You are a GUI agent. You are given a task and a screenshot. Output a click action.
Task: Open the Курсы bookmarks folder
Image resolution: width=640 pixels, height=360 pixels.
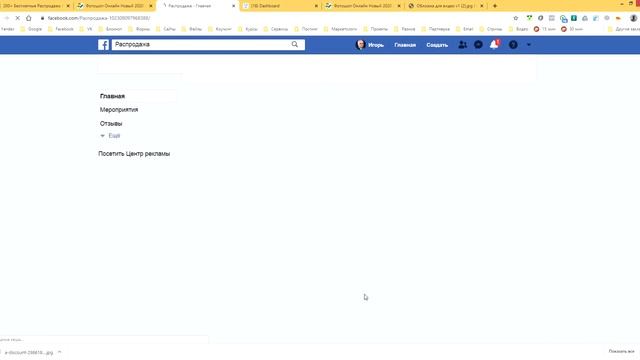pyautogui.click(x=248, y=29)
